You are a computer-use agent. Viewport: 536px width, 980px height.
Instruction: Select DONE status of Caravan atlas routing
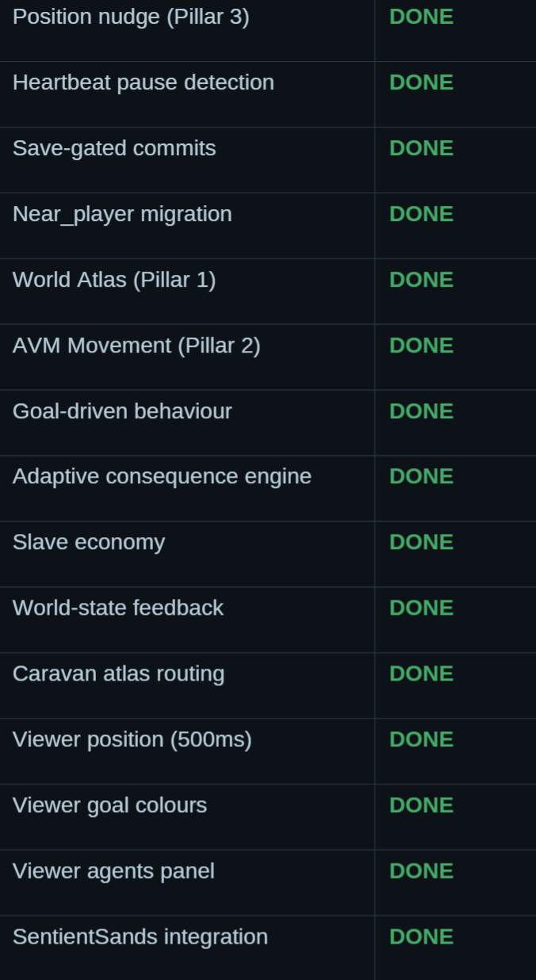[x=421, y=673]
